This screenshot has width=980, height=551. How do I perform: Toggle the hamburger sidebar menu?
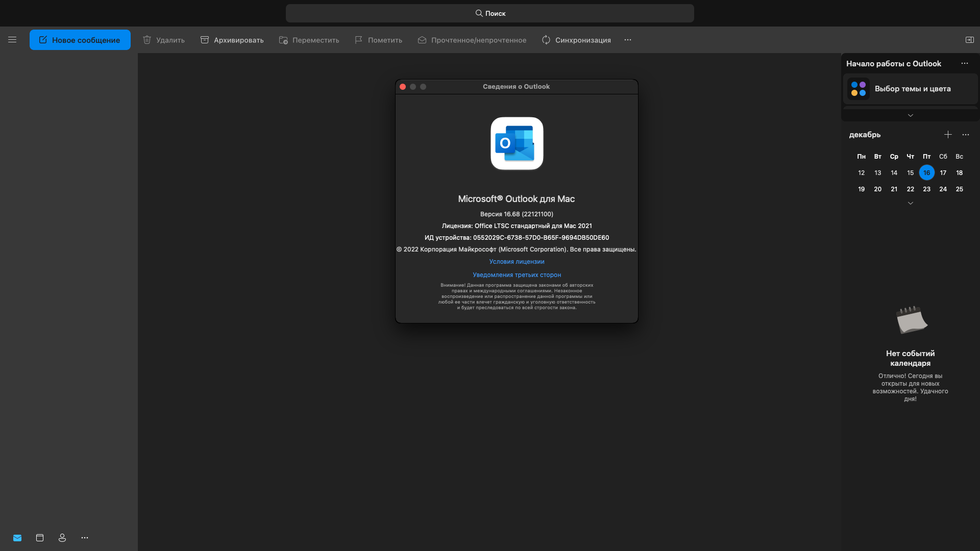point(12,40)
